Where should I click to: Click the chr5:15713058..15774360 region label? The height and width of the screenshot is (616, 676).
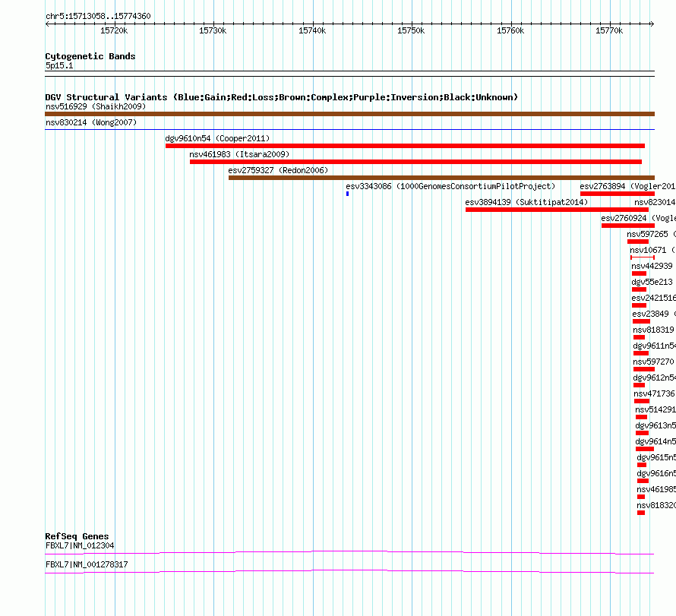pos(98,16)
